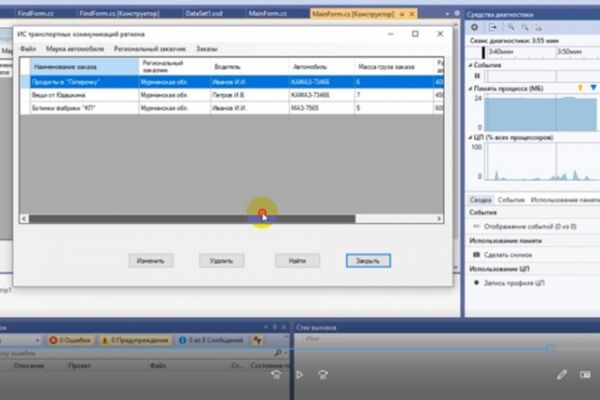Pin the MainForm.cs [Конструктор] tab
This screenshot has width=600, height=400.
coord(402,14)
